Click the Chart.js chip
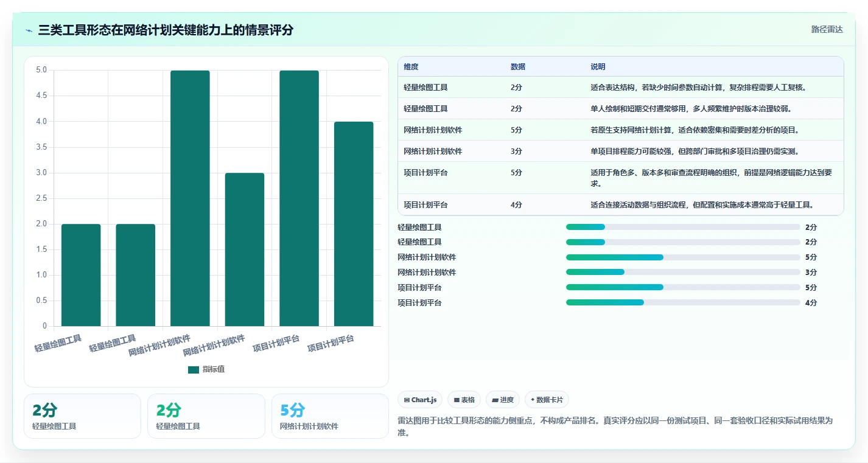Screen dimensions: 868x463 click(x=420, y=400)
